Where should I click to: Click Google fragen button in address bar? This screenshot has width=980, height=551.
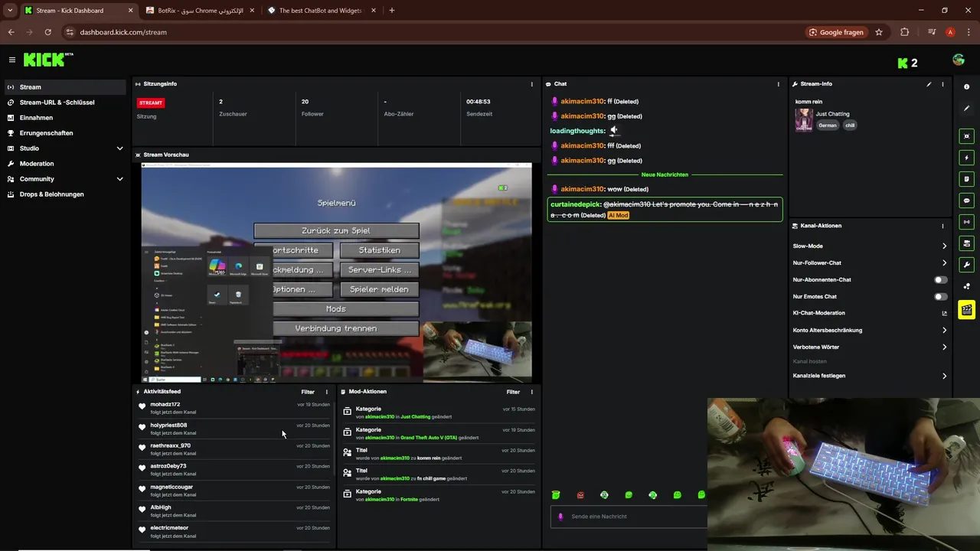tap(836, 32)
